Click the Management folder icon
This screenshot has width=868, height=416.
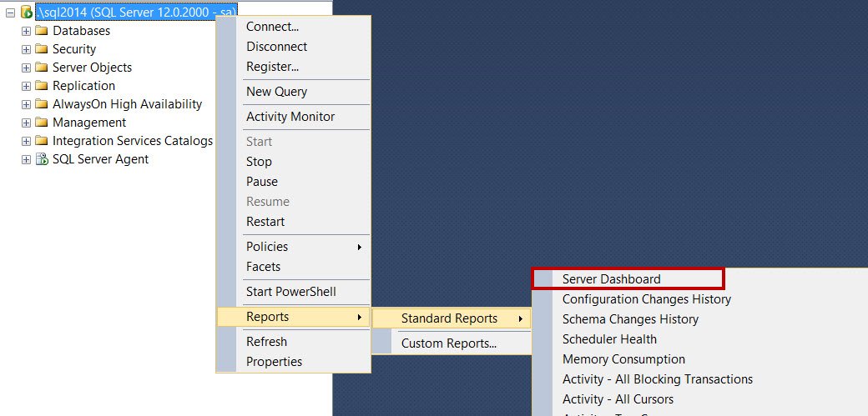pos(42,122)
